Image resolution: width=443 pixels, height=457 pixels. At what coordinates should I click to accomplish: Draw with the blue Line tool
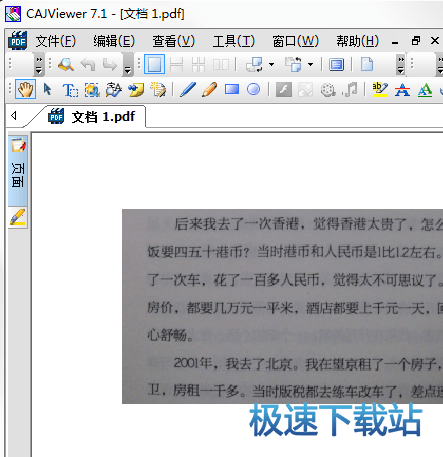click(188, 89)
